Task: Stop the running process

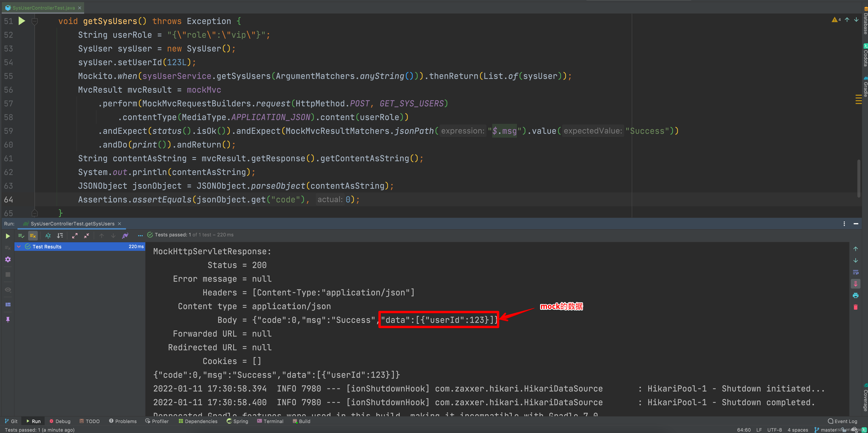Action: tap(8, 274)
